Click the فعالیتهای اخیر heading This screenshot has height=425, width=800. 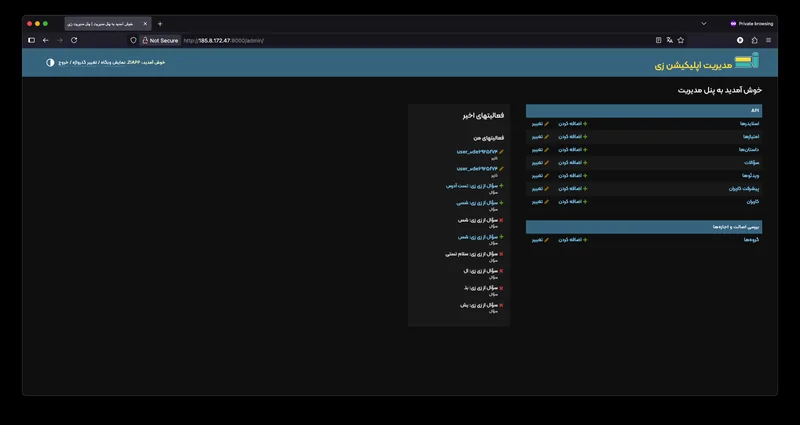[x=483, y=116]
